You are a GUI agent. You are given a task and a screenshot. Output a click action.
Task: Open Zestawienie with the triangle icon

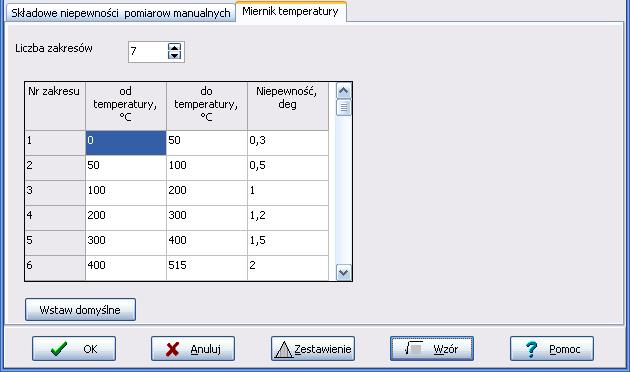(313, 349)
